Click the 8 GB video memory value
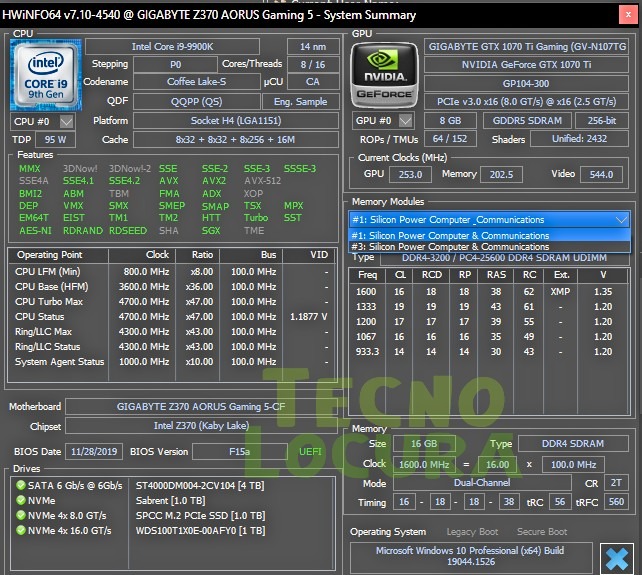 (x=450, y=121)
